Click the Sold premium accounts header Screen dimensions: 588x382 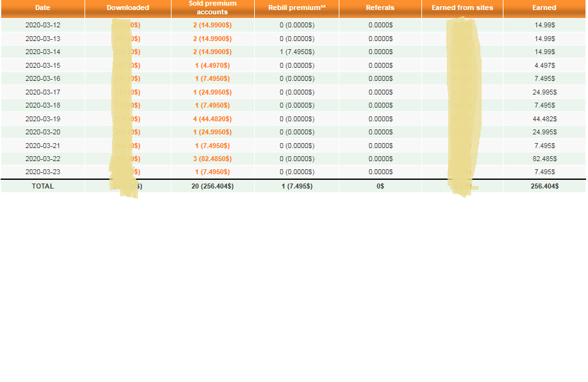[213, 8]
